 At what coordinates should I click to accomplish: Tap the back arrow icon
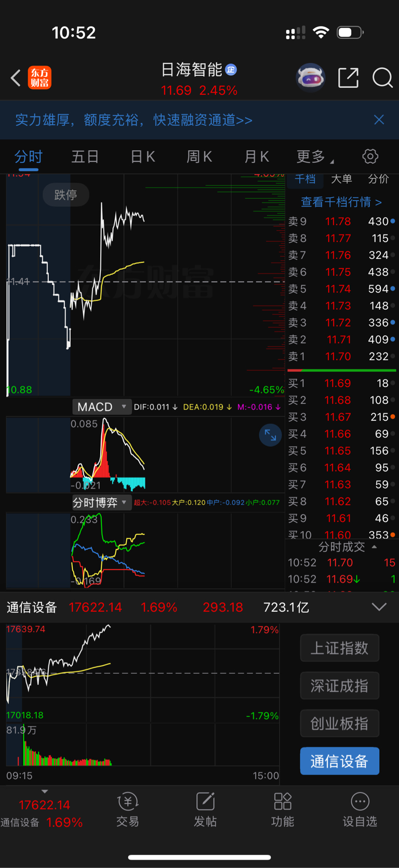click(x=16, y=78)
